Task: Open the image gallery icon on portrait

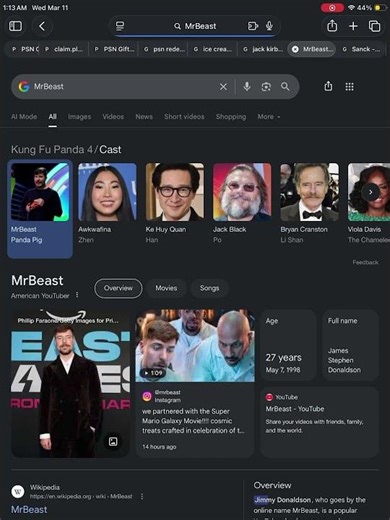Action: pyautogui.click(x=113, y=442)
